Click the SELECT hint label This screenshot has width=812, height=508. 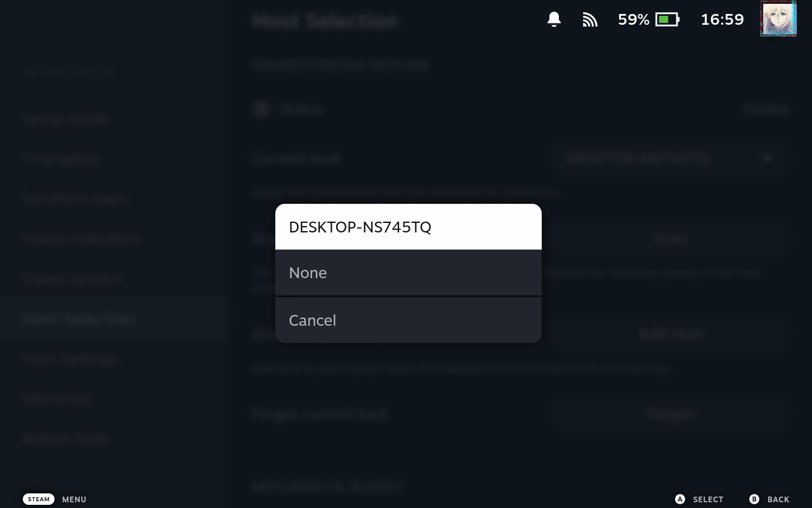click(x=708, y=500)
